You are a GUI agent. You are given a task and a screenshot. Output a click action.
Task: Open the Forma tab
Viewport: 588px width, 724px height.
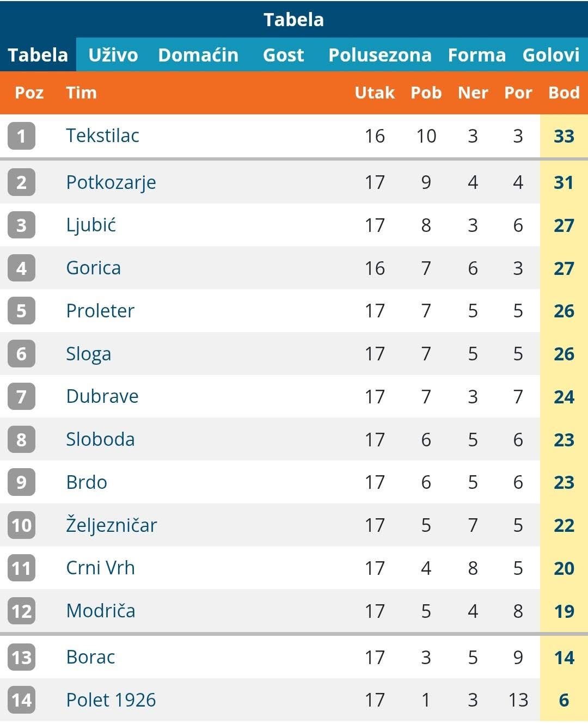(x=477, y=55)
